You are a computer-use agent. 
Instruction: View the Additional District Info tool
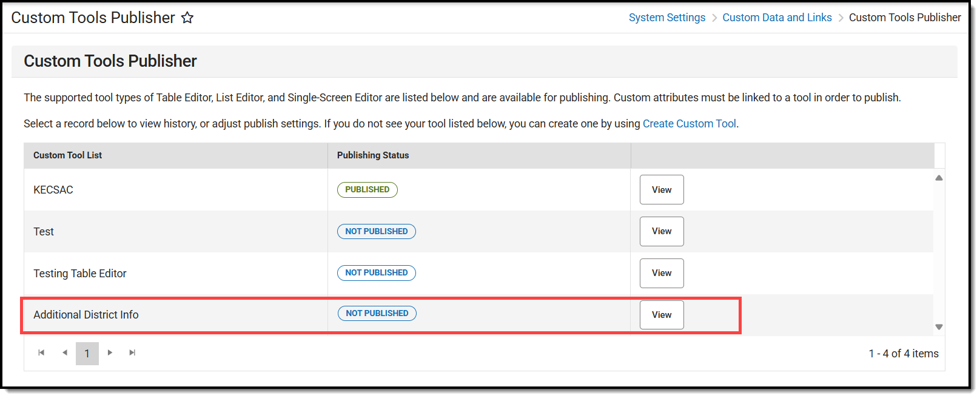[661, 315]
